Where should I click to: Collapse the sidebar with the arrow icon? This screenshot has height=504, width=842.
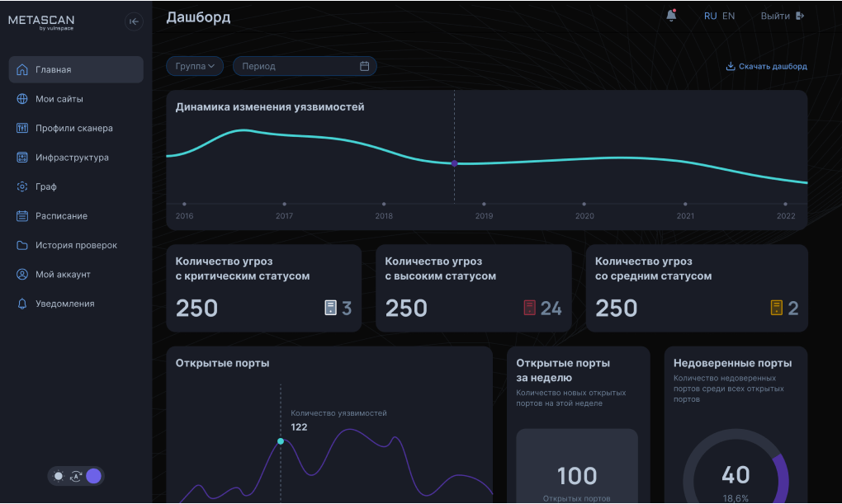[134, 21]
